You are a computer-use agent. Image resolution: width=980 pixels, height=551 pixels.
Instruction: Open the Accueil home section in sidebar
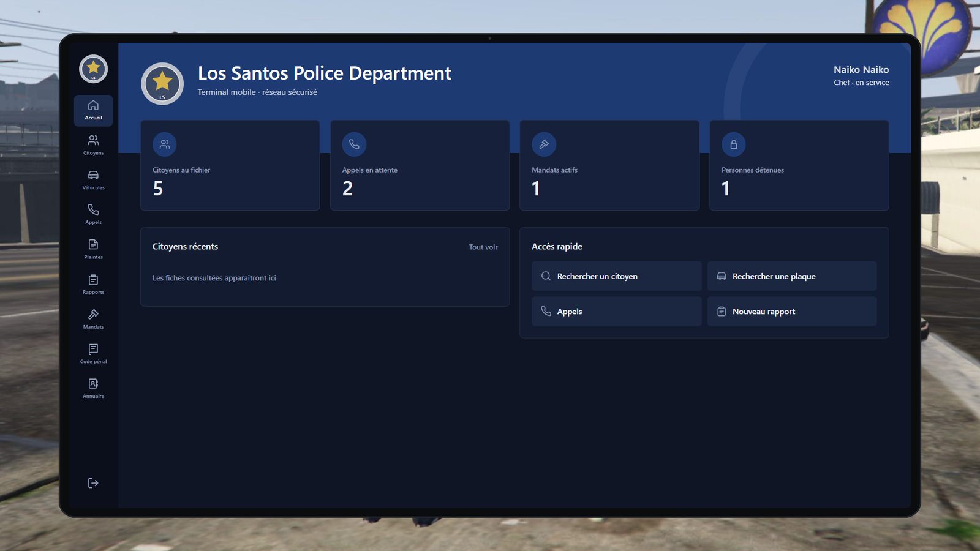pos(93,110)
